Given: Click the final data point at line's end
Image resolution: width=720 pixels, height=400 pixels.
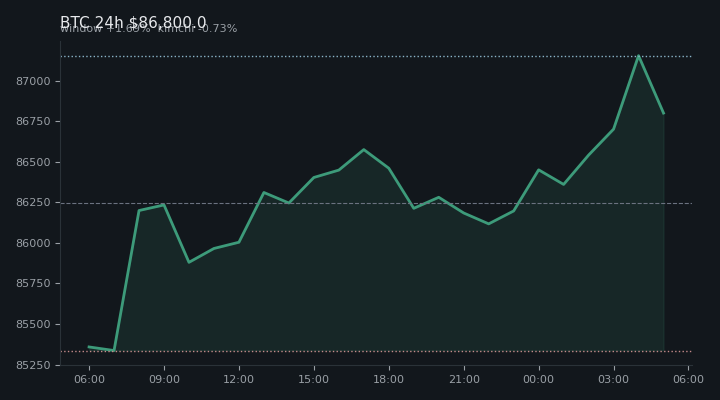Looking at the screenshot, I should pyautogui.click(x=664, y=113).
